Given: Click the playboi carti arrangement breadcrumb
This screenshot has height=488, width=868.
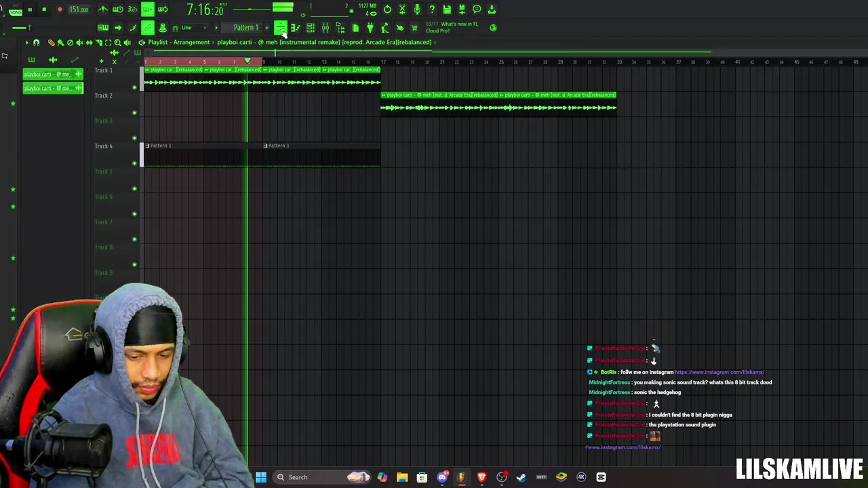Looking at the screenshot, I should click(324, 42).
